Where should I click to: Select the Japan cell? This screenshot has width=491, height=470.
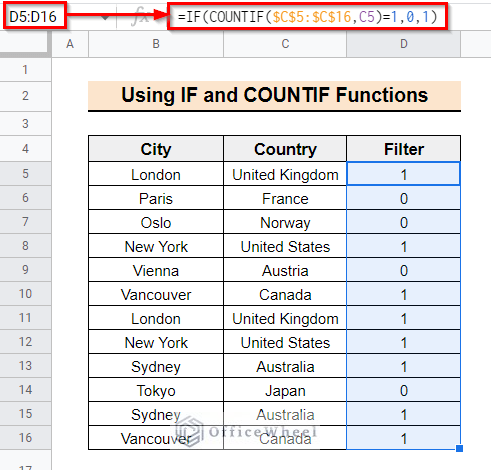285,390
